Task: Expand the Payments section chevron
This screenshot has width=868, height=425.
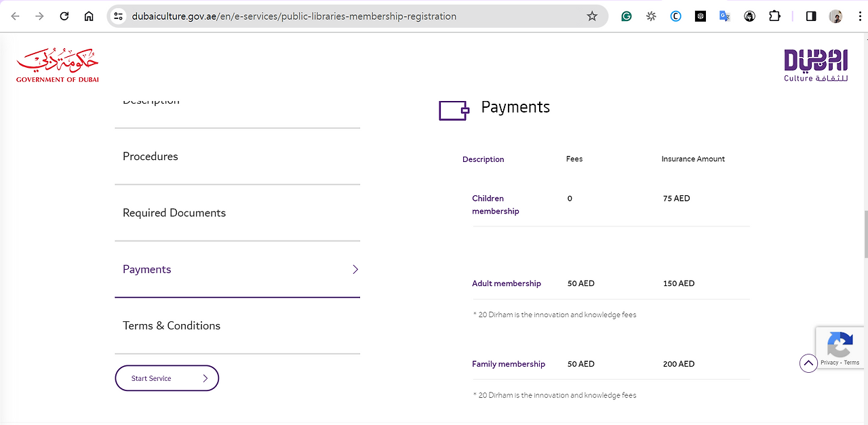Action: [x=355, y=269]
